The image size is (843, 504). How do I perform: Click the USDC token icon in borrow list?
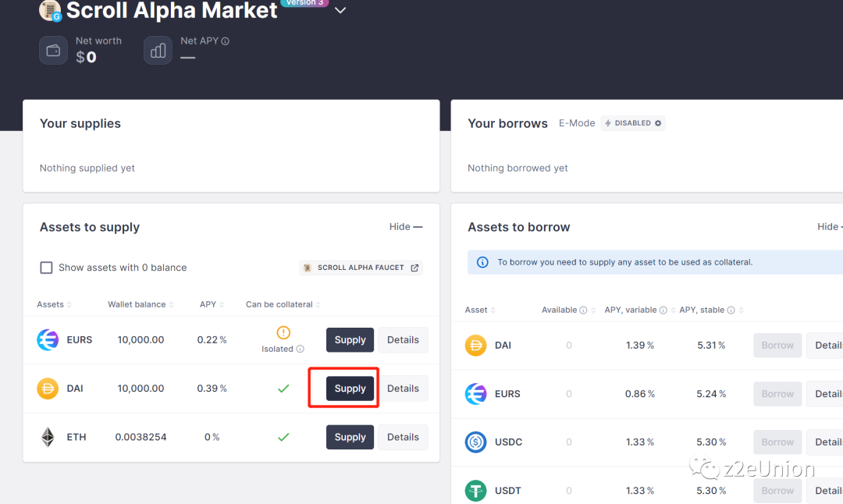[x=475, y=442]
